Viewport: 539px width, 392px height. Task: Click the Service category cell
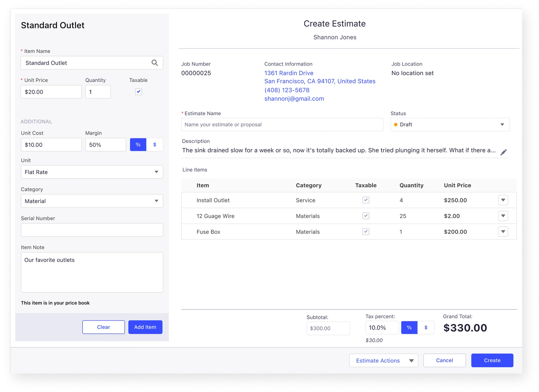(x=305, y=200)
